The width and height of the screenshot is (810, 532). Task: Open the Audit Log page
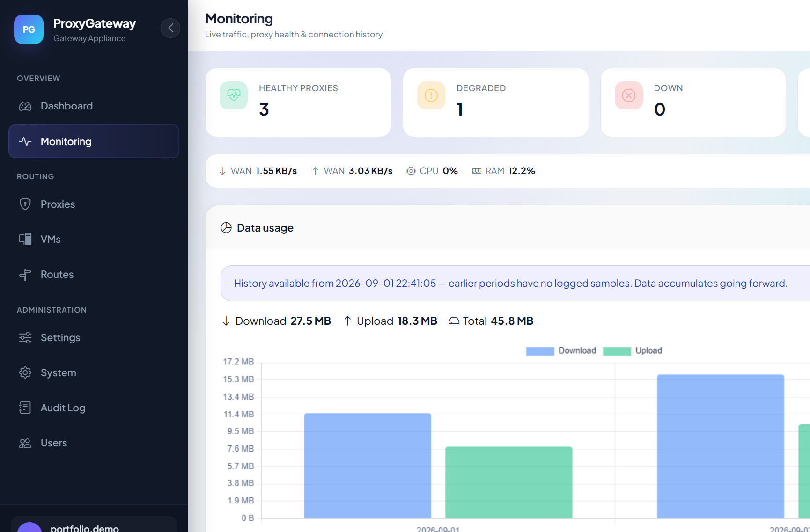pos(94,408)
